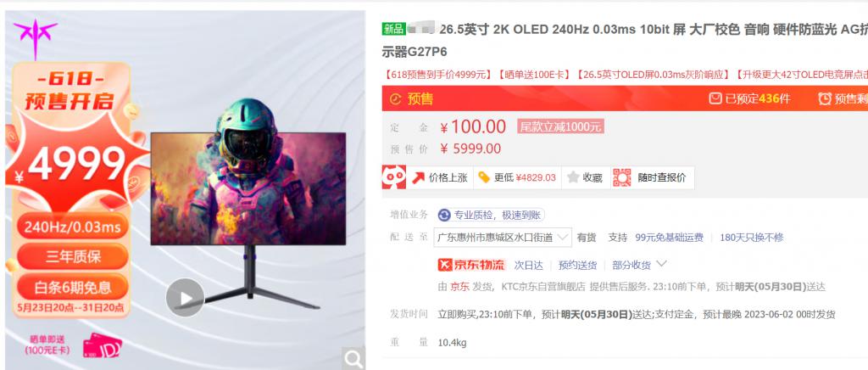868x370 pixels.
Task: Click the 专业质检 service badge icon
Action: point(444,216)
